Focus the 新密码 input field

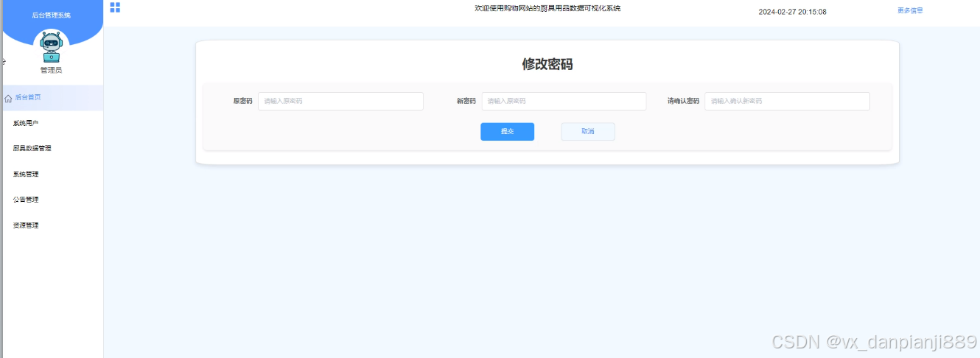pos(564,101)
